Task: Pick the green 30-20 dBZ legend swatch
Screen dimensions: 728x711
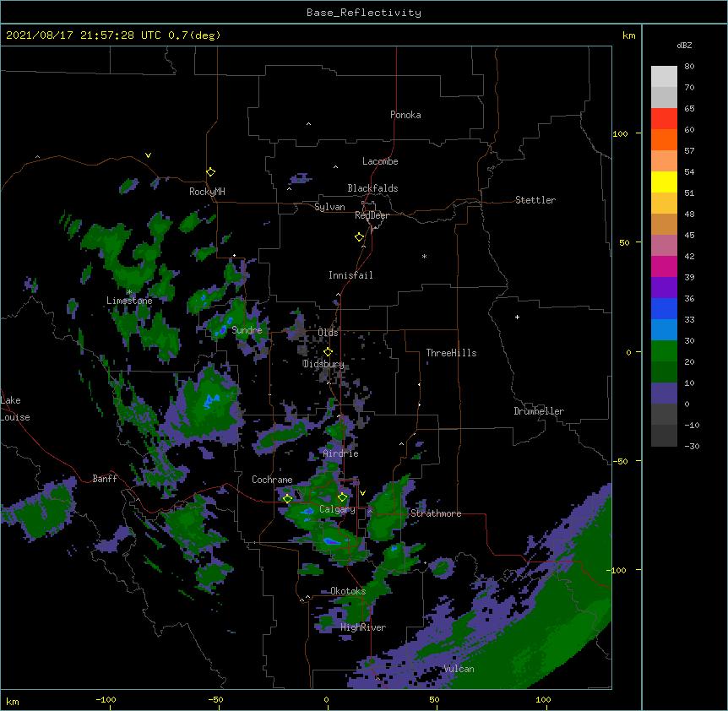Action: click(x=664, y=351)
